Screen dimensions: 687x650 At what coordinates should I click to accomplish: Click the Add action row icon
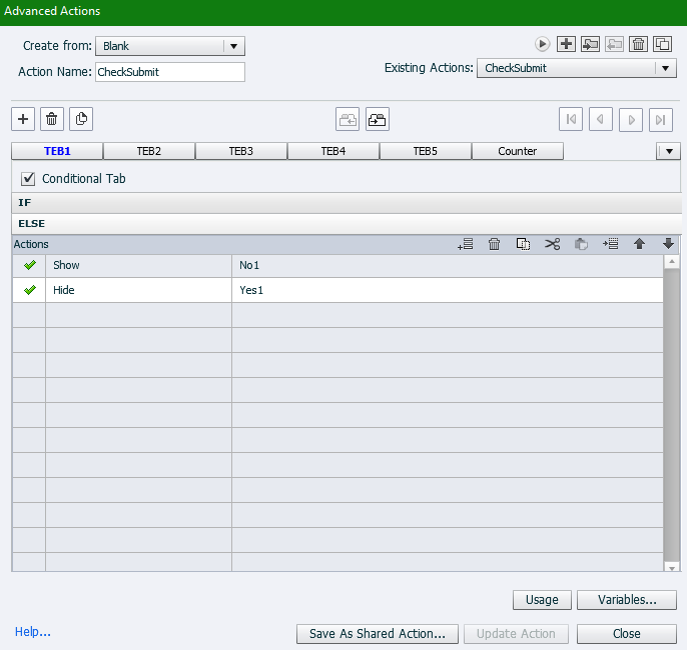465,244
